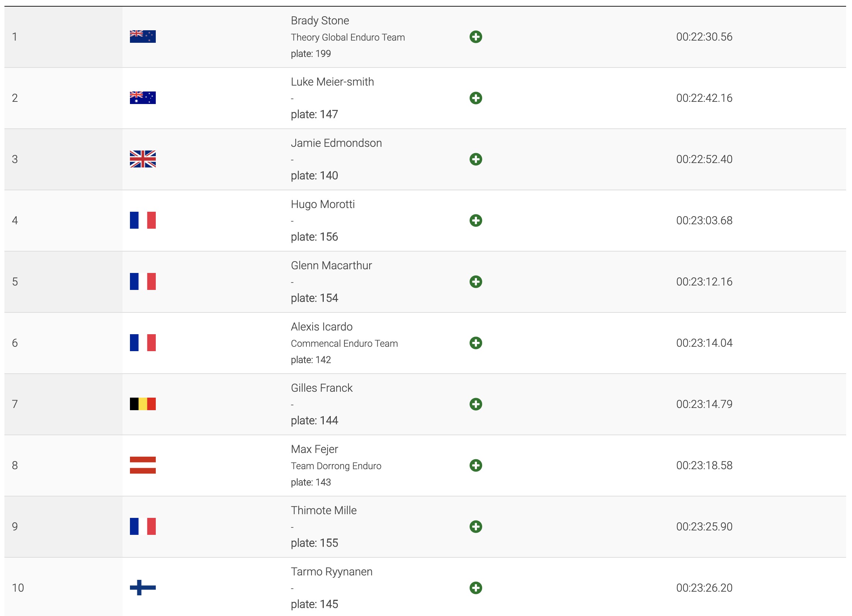
Task: Click the Finnish flag in row 10
Action: pyautogui.click(x=143, y=588)
